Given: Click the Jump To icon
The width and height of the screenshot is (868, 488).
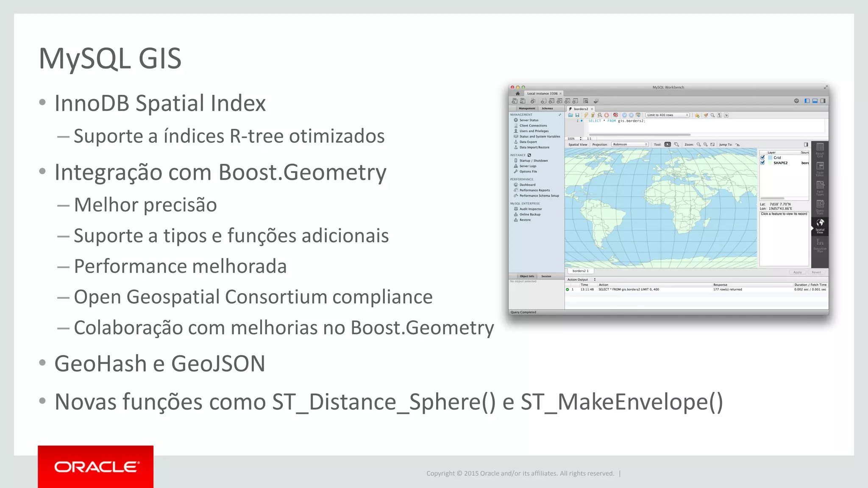Looking at the screenshot, I should [737, 145].
